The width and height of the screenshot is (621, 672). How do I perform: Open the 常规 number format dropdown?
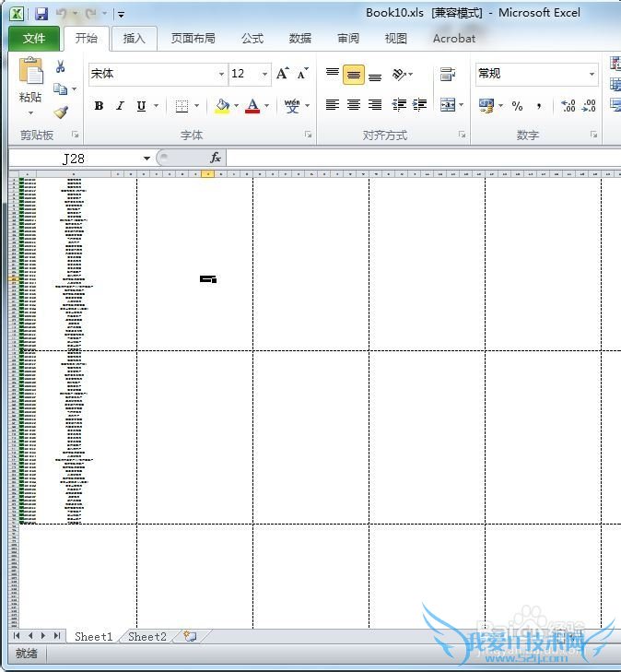coord(592,74)
